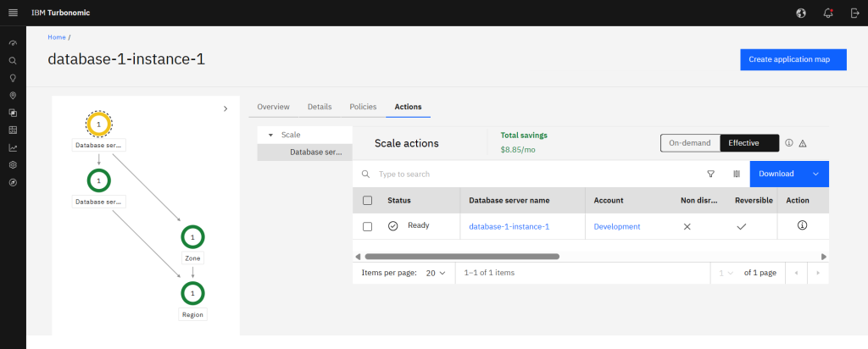Screen dimensions: 868x349
Task: Collapse the Scale tree node
Action: (270, 135)
